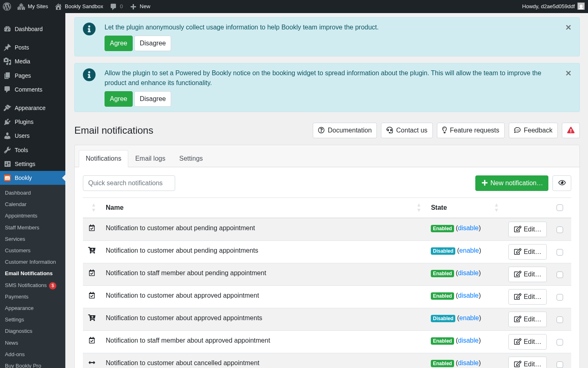Enable customer approved appointments notification
The image size is (588, 368).
pos(469,318)
